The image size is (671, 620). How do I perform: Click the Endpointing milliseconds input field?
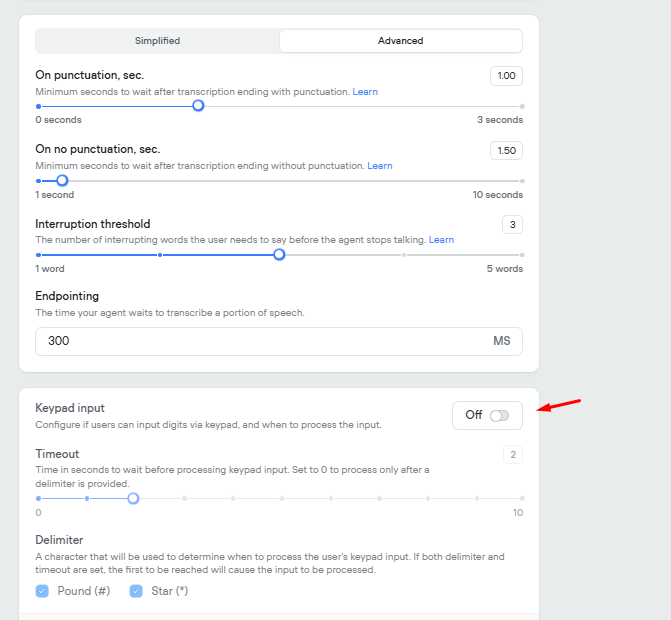pyautogui.click(x=260, y=341)
